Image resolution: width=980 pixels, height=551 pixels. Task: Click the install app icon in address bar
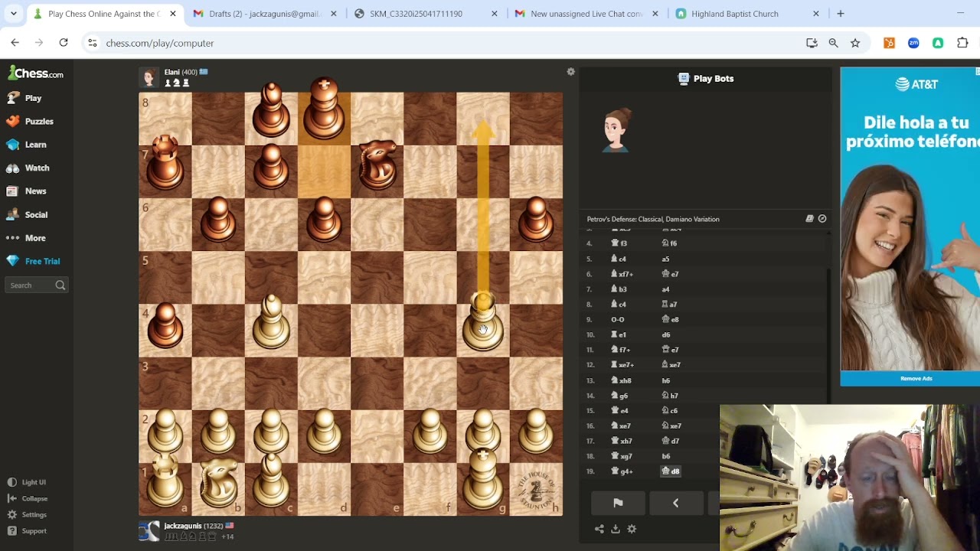[x=812, y=43]
